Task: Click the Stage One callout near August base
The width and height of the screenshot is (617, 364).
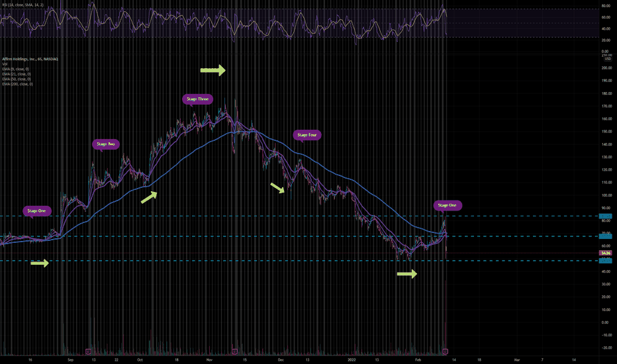Action: point(36,211)
